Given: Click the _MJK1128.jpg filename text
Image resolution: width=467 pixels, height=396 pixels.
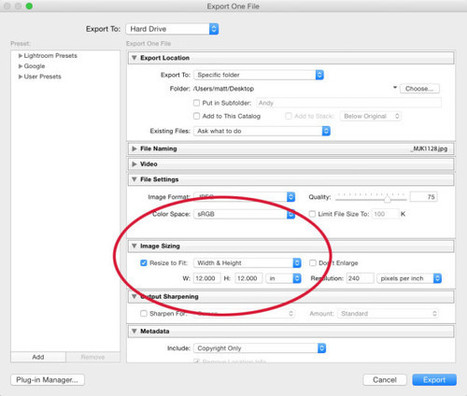Looking at the screenshot, I should (x=429, y=149).
